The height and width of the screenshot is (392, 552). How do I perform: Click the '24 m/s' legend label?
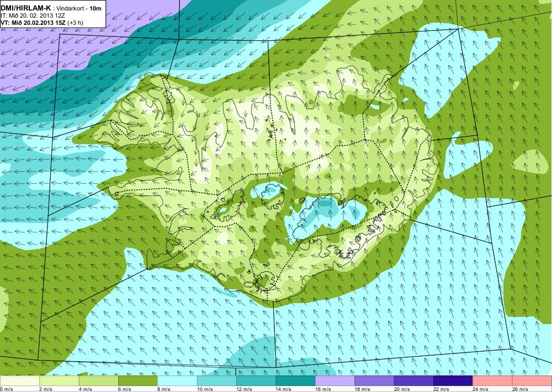(481, 389)
